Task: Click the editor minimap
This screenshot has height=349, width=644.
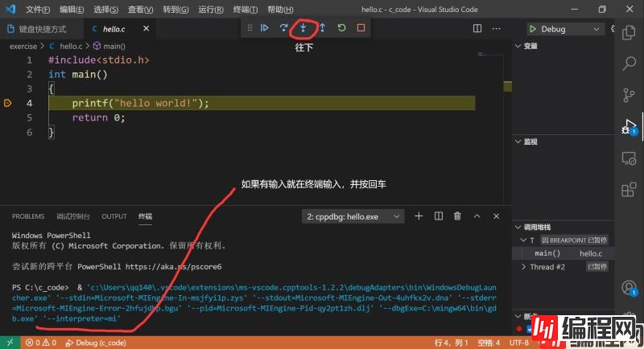Action: (x=489, y=55)
